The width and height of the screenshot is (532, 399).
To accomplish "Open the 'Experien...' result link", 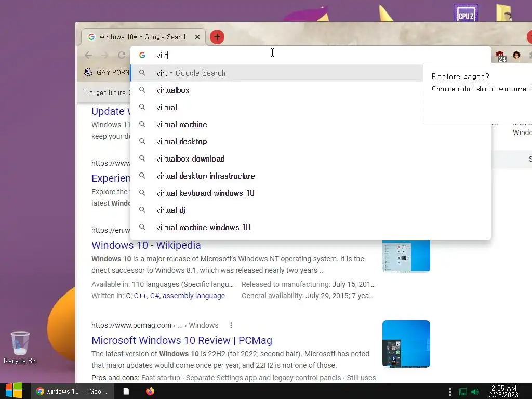I will pos(111,178).
